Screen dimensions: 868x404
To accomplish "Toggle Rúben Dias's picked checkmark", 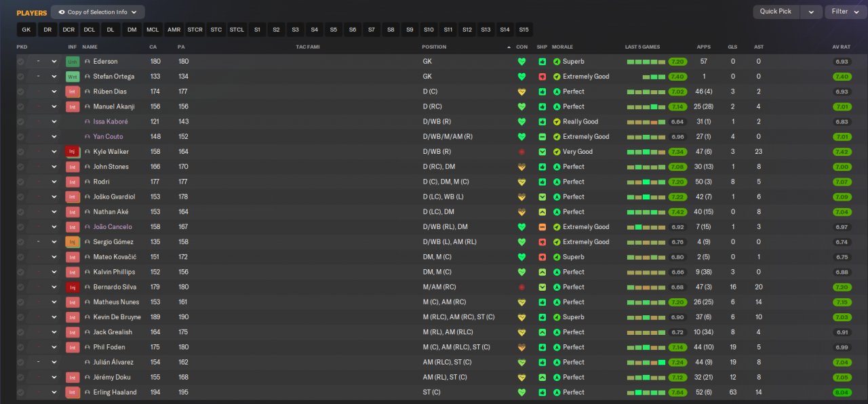I will point(20,92).
